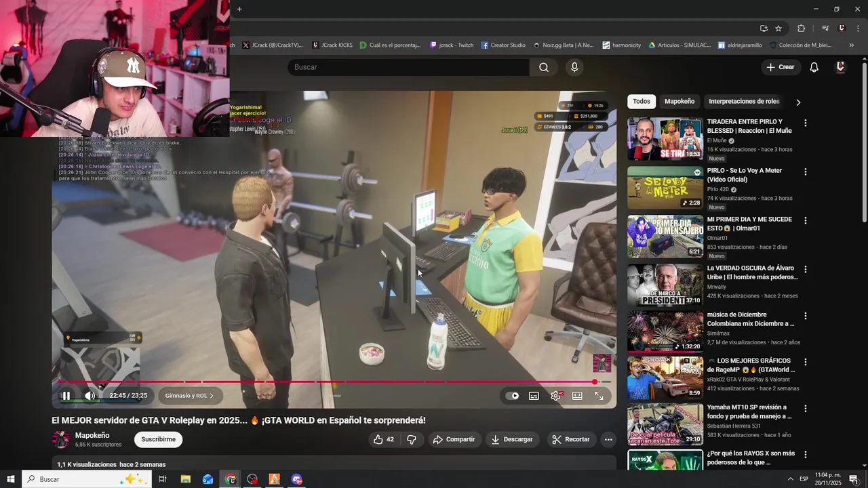Select the 'Mapokeño' filter chip
868x488 pixels.
[679, 101]
